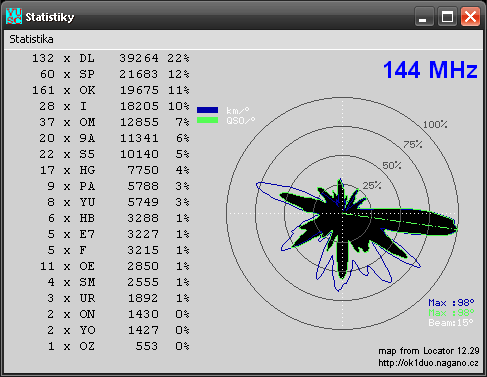487x377 pixels.
Task: Click the Statistiky app icon in title bar
Action: click(x=14, y=16)
